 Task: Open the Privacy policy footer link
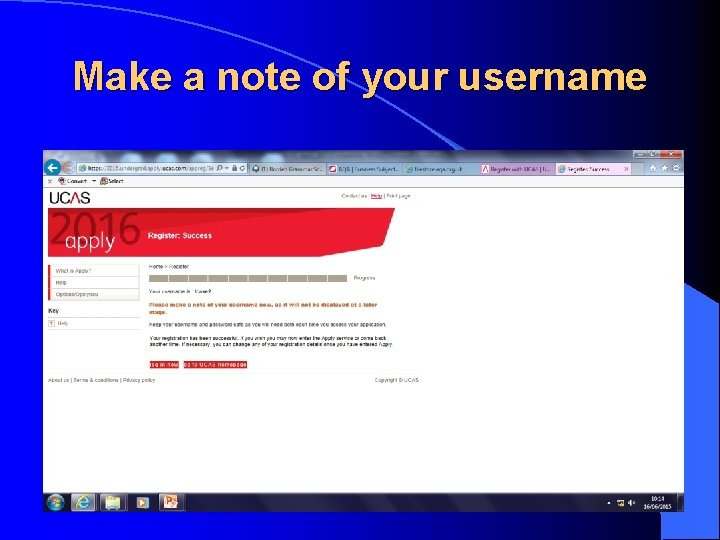139,380
